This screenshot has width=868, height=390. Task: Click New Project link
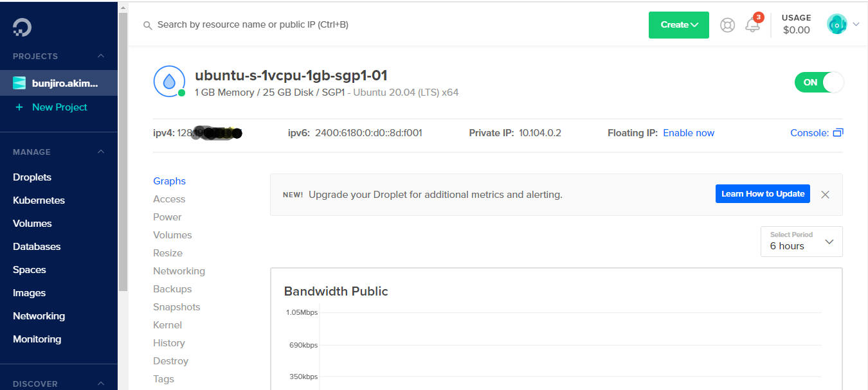(x=59, y=107)
